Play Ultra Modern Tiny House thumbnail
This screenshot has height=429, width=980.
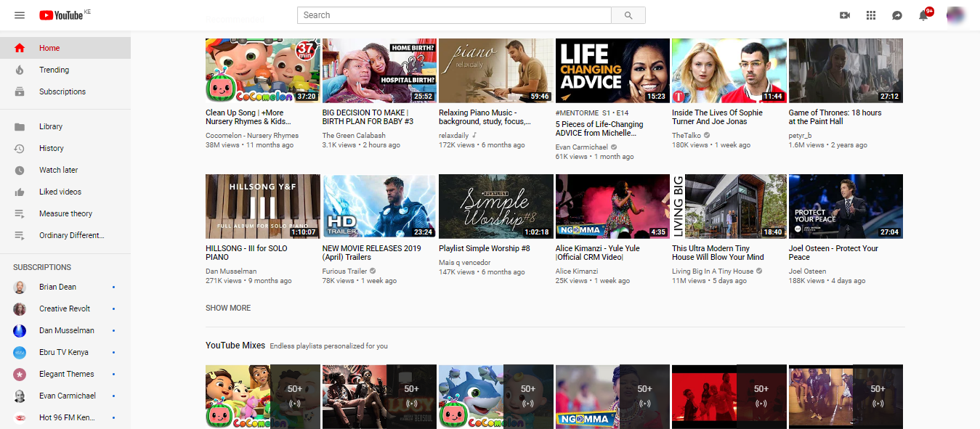click(729, 206)
